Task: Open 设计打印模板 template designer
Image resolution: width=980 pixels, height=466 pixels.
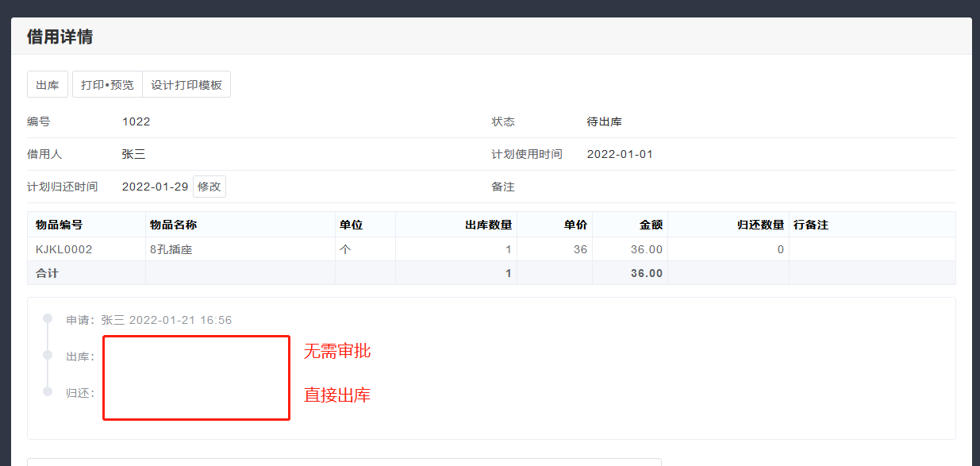Action: pos(186,85)
